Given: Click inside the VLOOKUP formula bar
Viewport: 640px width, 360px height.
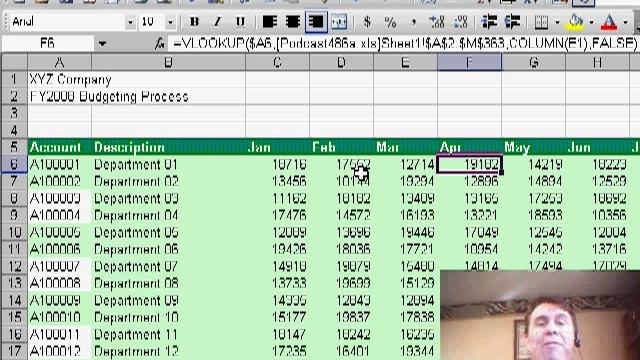Looking at the screenshot, I should point(403,43).
